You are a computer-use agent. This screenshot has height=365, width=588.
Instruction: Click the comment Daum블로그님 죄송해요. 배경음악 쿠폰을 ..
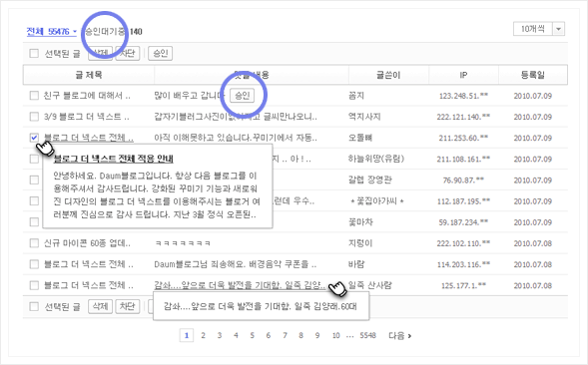[x=236, y=264]
